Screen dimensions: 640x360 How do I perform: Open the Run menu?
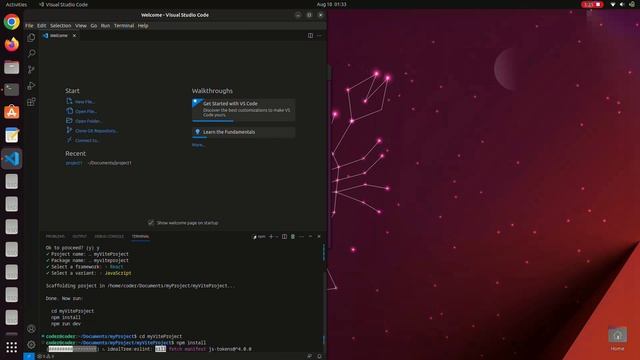105,25
